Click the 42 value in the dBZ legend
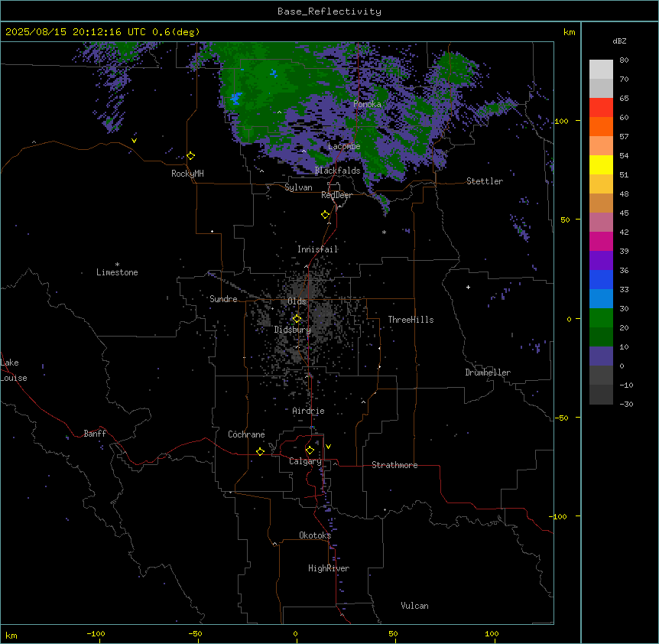This screenshot has width=659, height=644. tap(624, 232)
